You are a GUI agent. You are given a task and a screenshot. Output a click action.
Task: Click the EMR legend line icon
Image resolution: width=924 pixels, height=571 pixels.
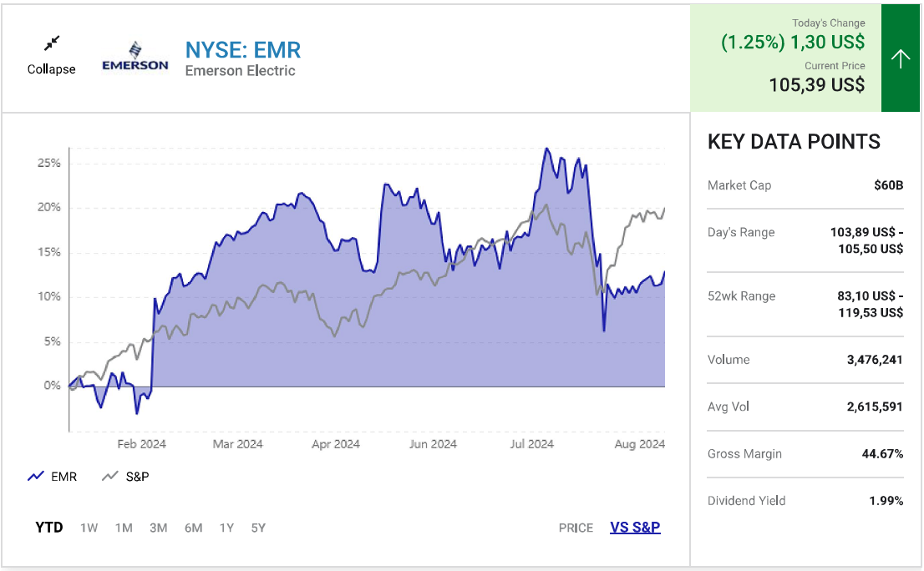tap(35, 477)
